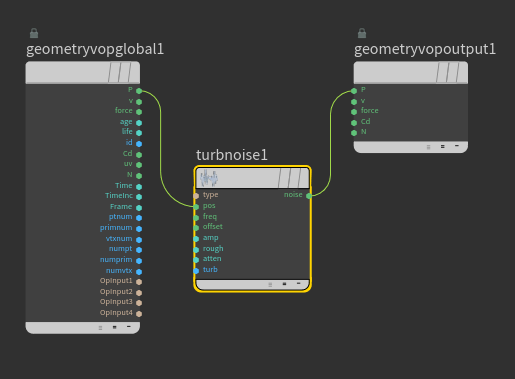Click the Time output connector
Screen dimensions: 515x379
tap(139, 187)
